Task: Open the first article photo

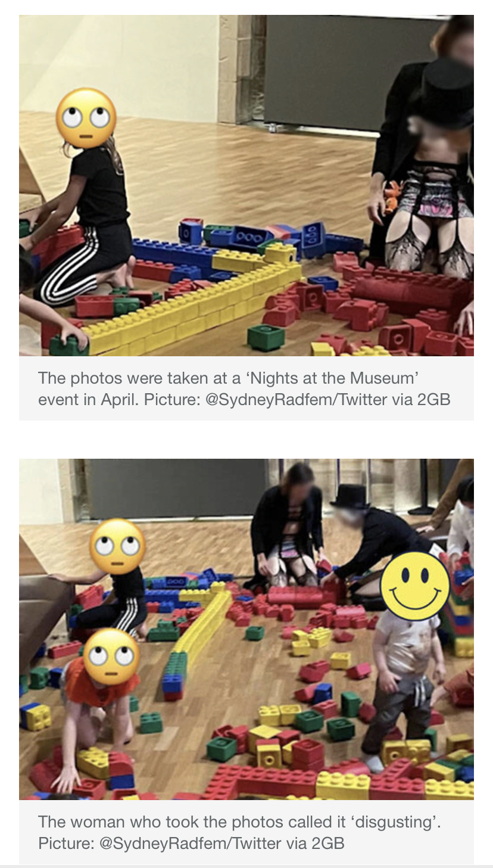Action: 246,186
